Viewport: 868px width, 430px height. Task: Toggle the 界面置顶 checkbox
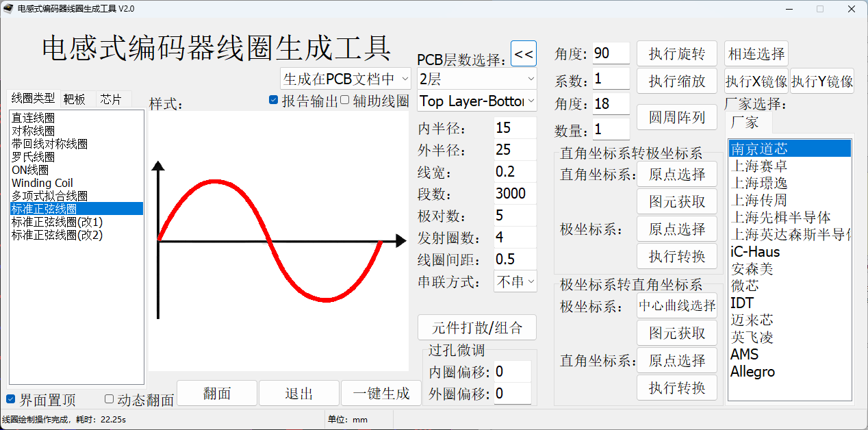click(11, 399)
